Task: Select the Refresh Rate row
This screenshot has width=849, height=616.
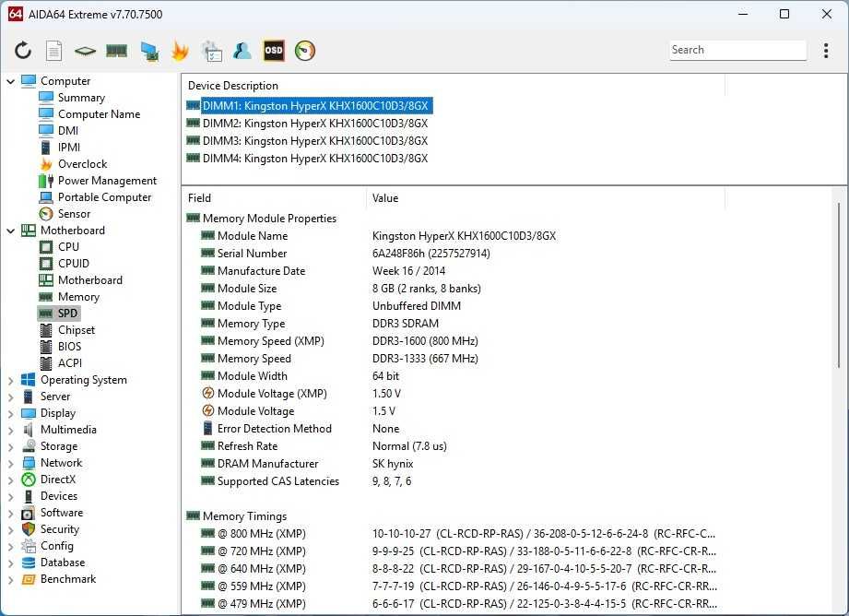Action: point(453,446)
